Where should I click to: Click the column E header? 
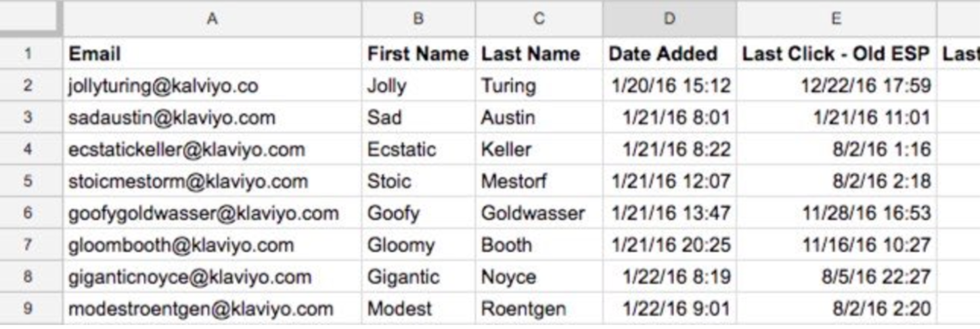click(x=836, y=19)
